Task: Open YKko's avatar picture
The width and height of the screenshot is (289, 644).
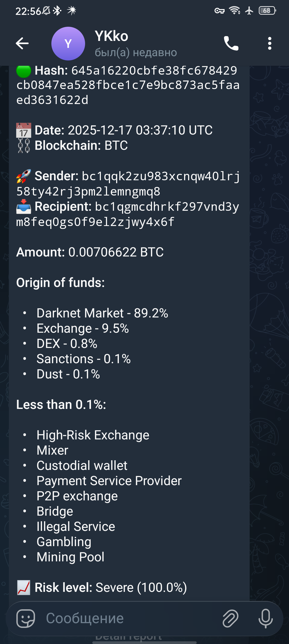Action: pos(68,44)
